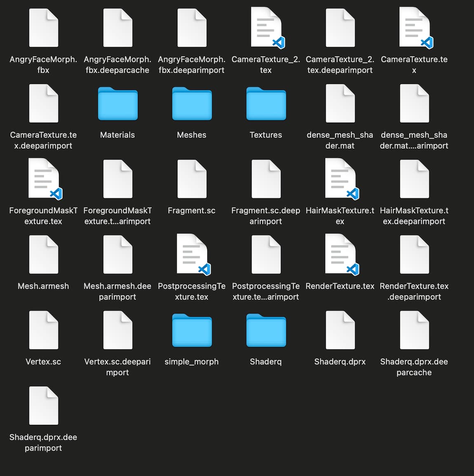The image size is (474, 476).
Task: Click ForegroundMaskTexture.t...arimport file icon
Action: tap(117, 179)
